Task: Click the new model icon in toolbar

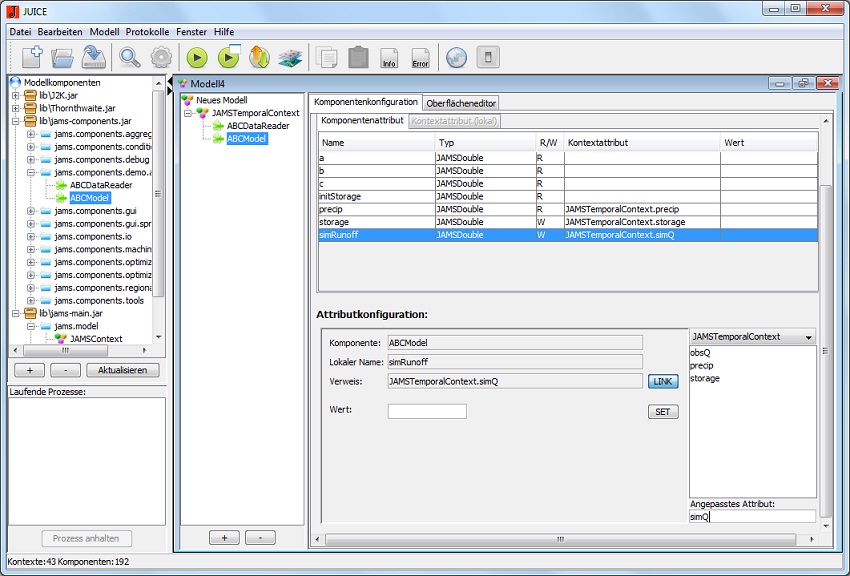Action: (x=31, y=57)
